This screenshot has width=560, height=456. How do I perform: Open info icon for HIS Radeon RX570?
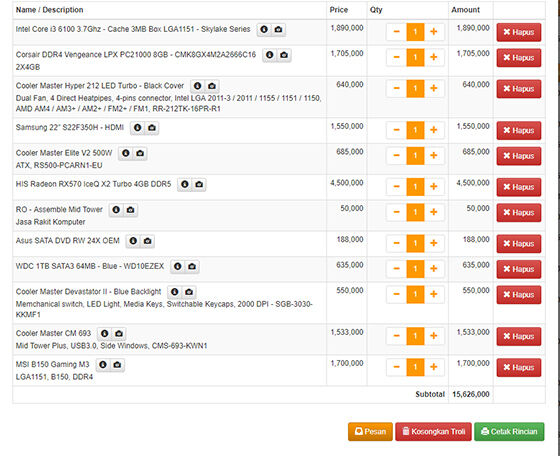click(x=185, y=184)
